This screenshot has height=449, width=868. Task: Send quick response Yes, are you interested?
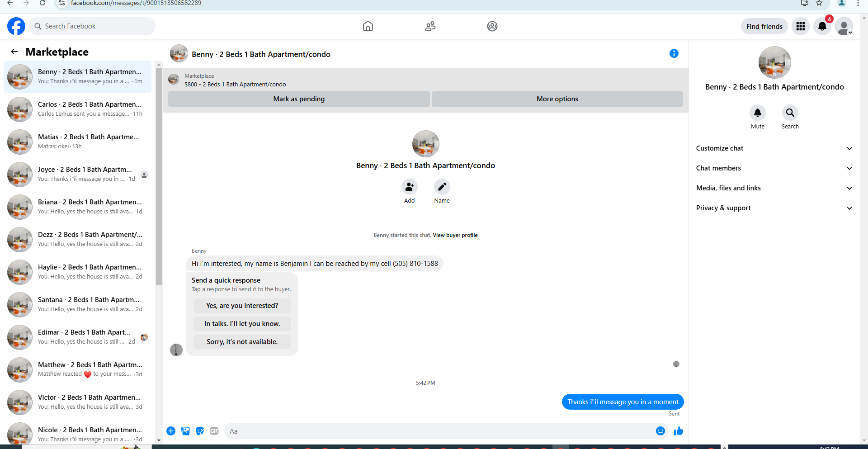click(242, 306)
